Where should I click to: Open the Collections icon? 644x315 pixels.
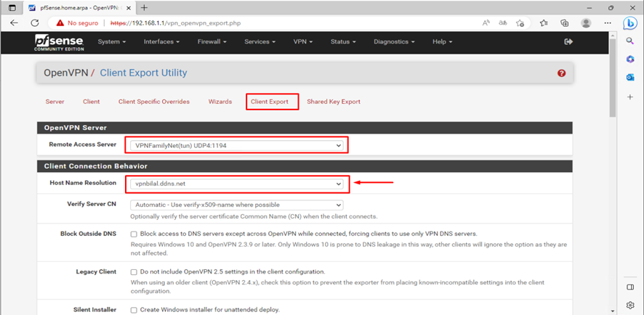[565, 23]
